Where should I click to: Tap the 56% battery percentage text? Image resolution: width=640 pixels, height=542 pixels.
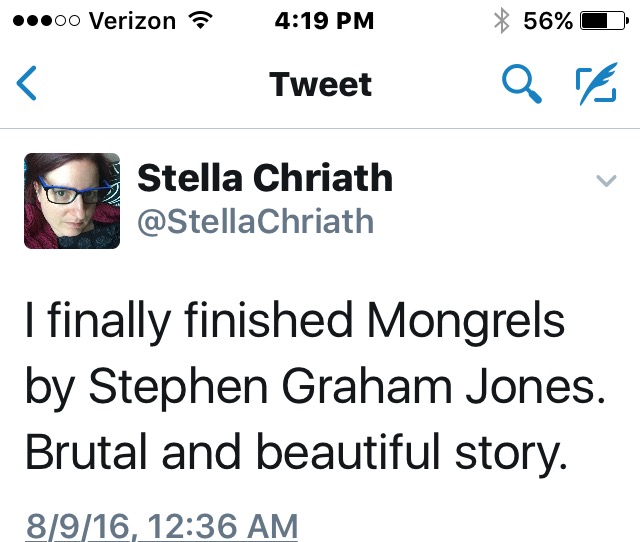pyautogui.click(x=546, y=21)
